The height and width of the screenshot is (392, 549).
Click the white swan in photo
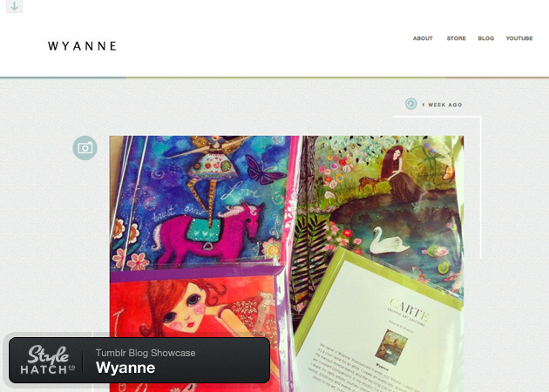click(390, 240)
